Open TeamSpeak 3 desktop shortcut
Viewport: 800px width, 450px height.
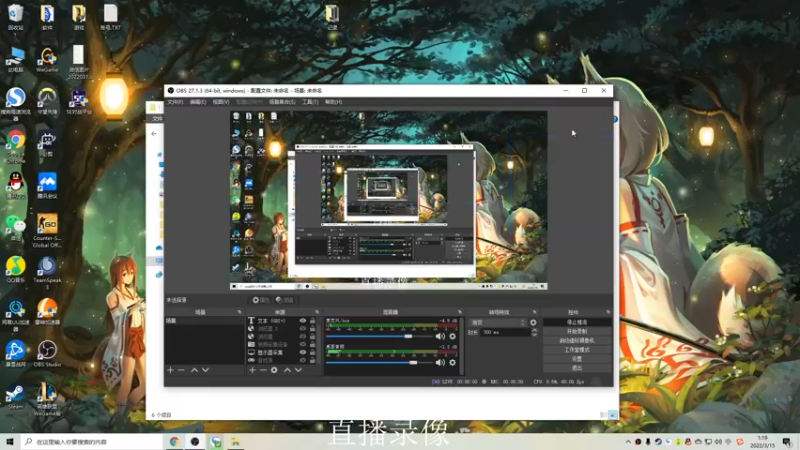coord(47,272)
